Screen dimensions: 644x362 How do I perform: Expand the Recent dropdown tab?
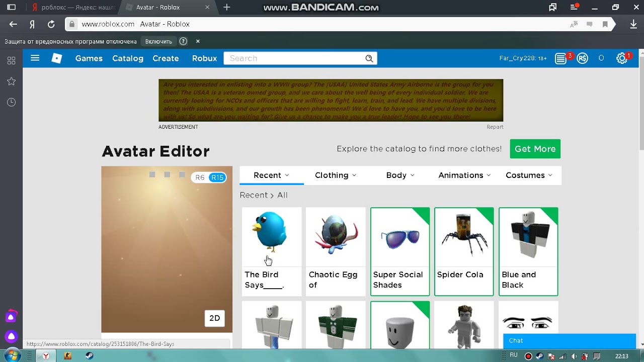(272, 175)
